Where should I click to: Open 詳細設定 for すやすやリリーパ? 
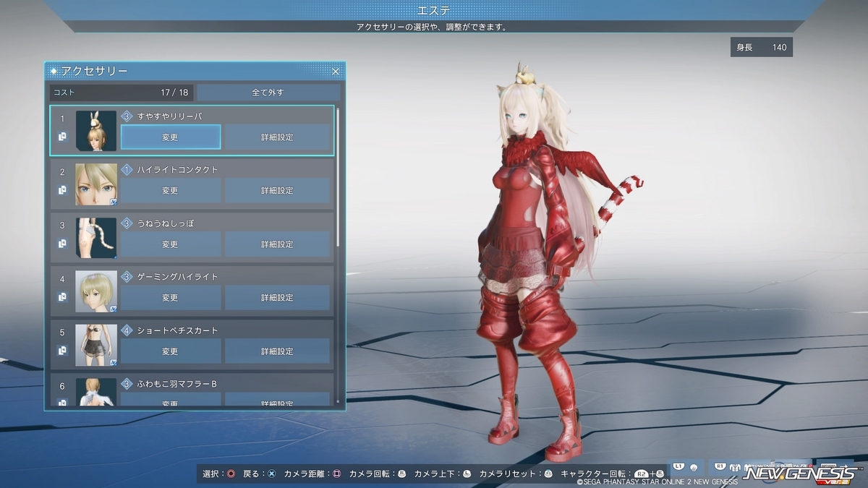[277, 137]
